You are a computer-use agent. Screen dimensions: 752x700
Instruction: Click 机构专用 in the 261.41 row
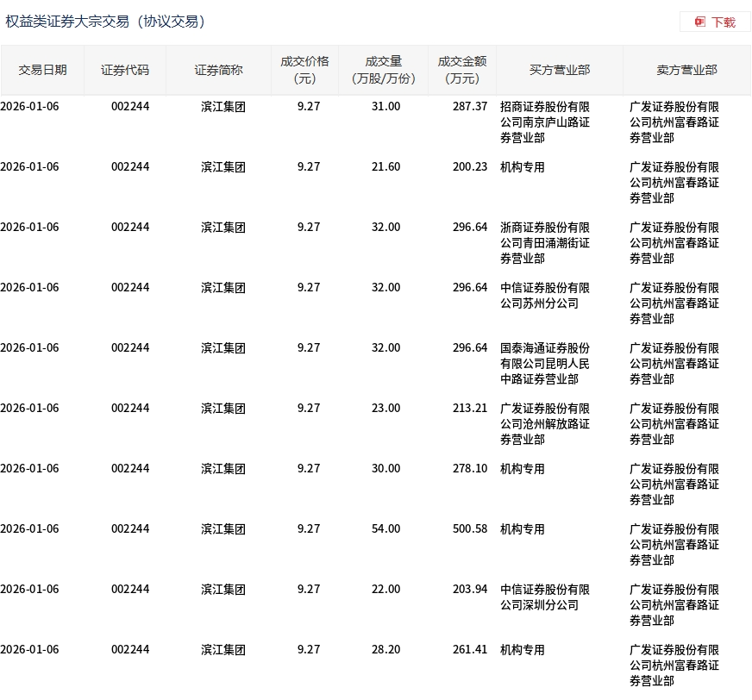tap(523, 650)
